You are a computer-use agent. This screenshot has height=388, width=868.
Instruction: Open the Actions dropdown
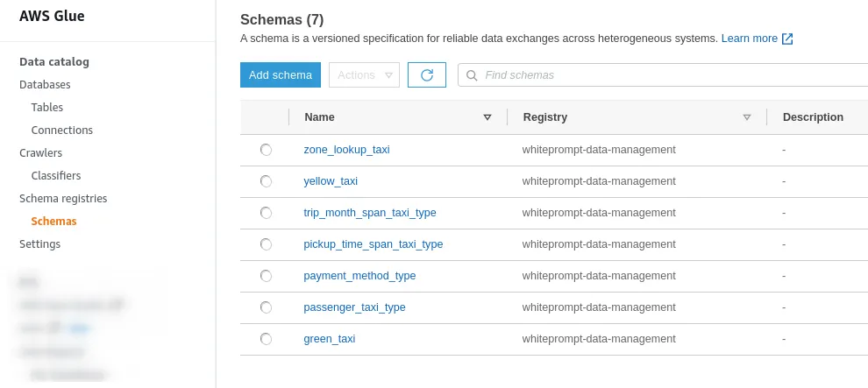[x=364, y=75]
